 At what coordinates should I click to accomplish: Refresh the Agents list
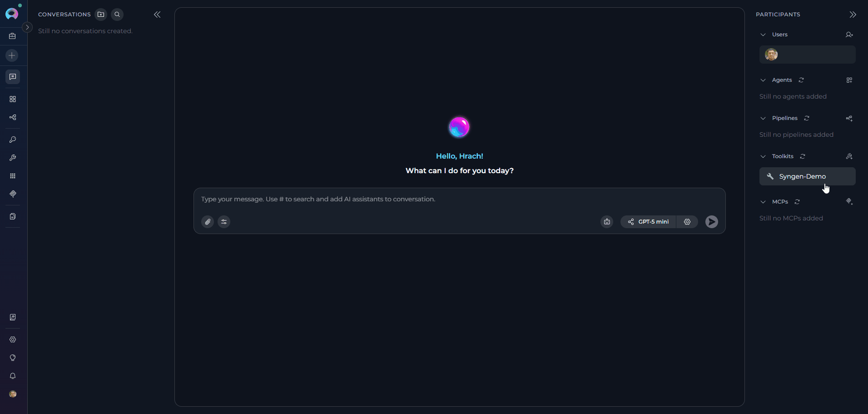click(801, 80)
